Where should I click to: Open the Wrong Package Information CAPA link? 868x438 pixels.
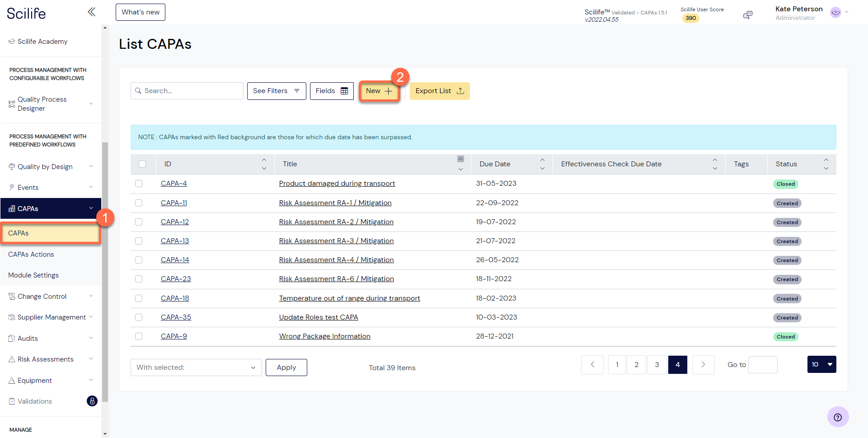324,336
